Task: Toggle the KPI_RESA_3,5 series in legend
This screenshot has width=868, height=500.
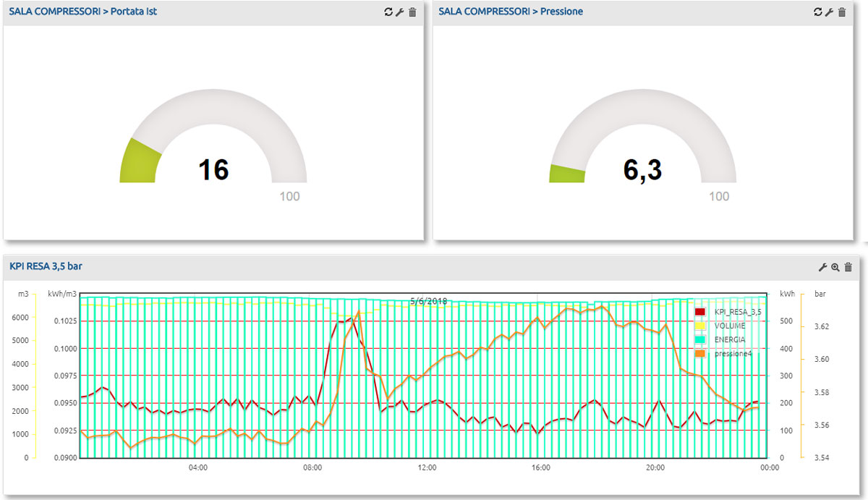Action: click(738, 312)
